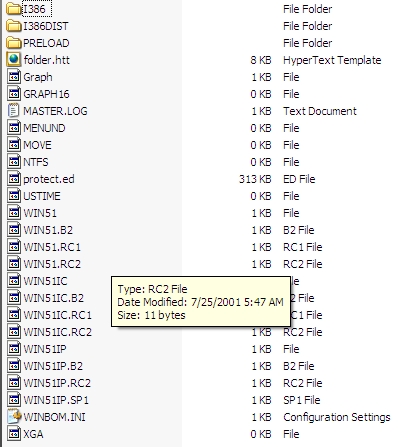This screenshot has height=447, width=399.
Task: Click the USTIME file name
Action: click(42, 196)
